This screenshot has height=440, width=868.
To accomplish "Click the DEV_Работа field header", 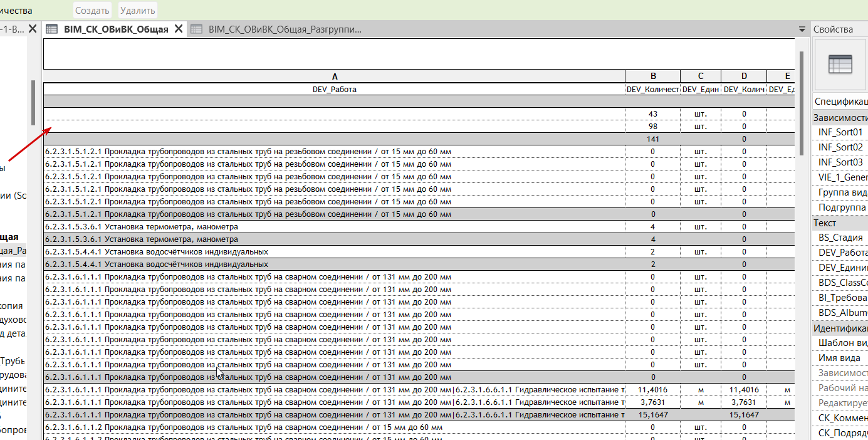I will [334, 90].
